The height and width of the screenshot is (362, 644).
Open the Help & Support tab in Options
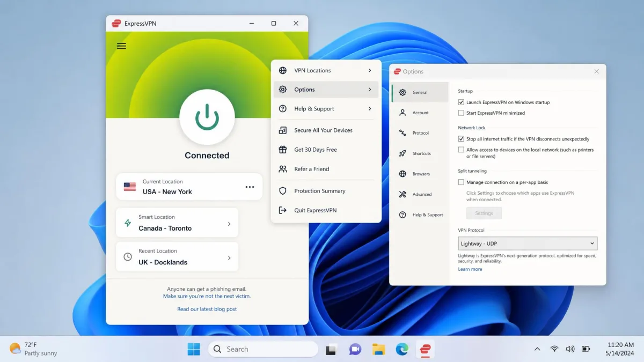[x=420, y=215]
